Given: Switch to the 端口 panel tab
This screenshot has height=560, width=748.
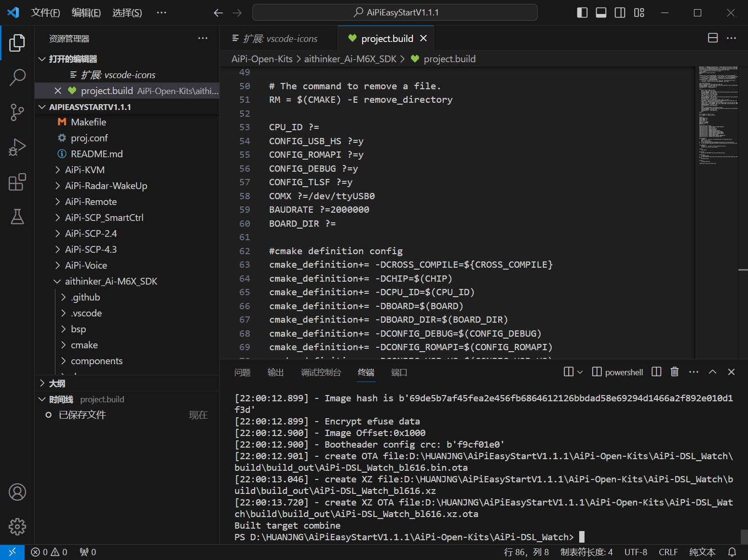Looking at the screenshot, I should [399, 372].
